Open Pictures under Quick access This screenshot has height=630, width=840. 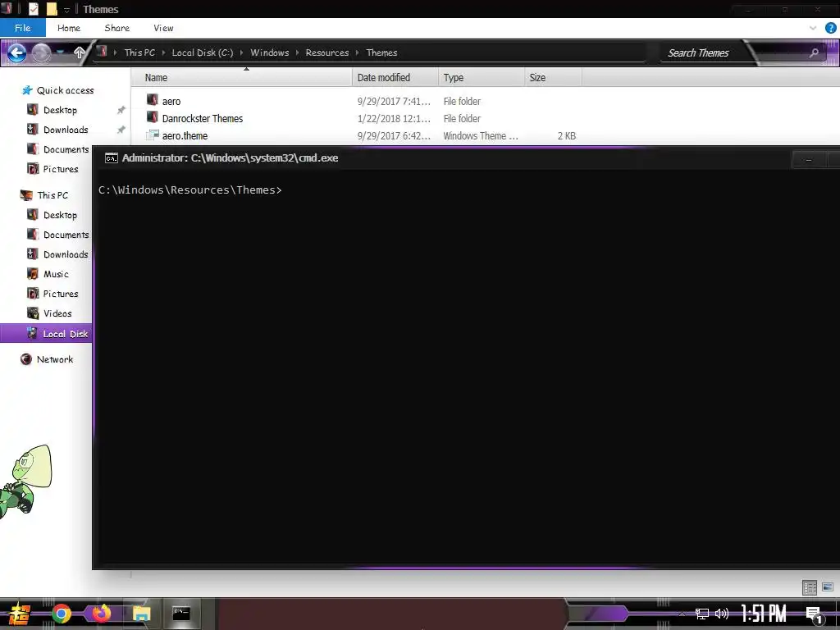61,169
